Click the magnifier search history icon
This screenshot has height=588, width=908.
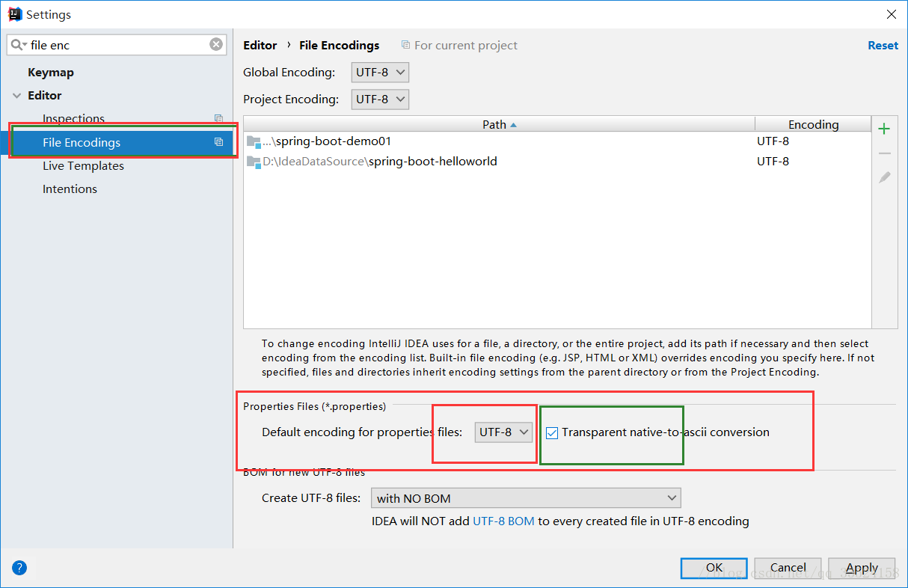pos(19,45)
